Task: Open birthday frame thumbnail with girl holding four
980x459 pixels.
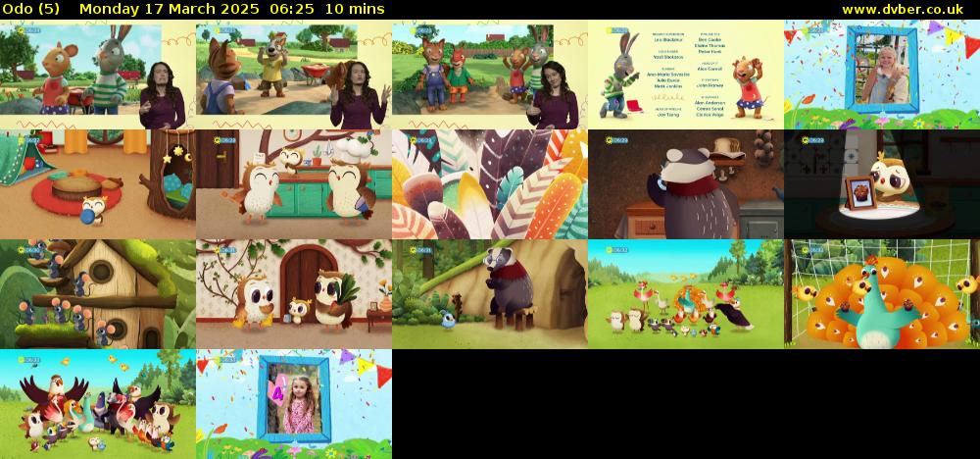Action: pyautogui.click(x=294, y=404)
